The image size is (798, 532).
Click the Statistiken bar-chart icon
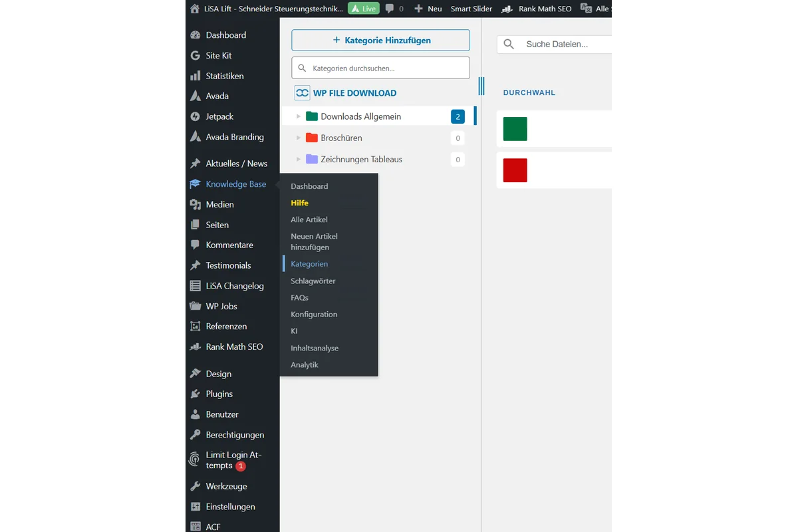(196, 76)
